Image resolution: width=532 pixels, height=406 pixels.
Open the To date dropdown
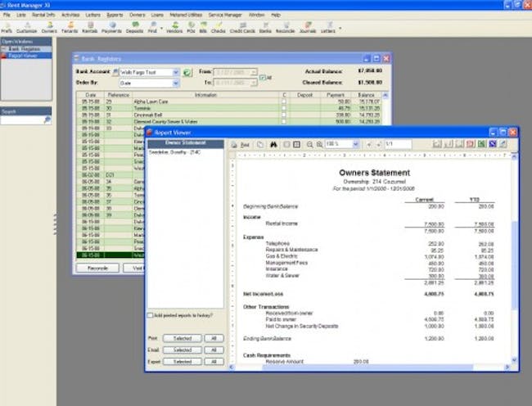[254, 83]
